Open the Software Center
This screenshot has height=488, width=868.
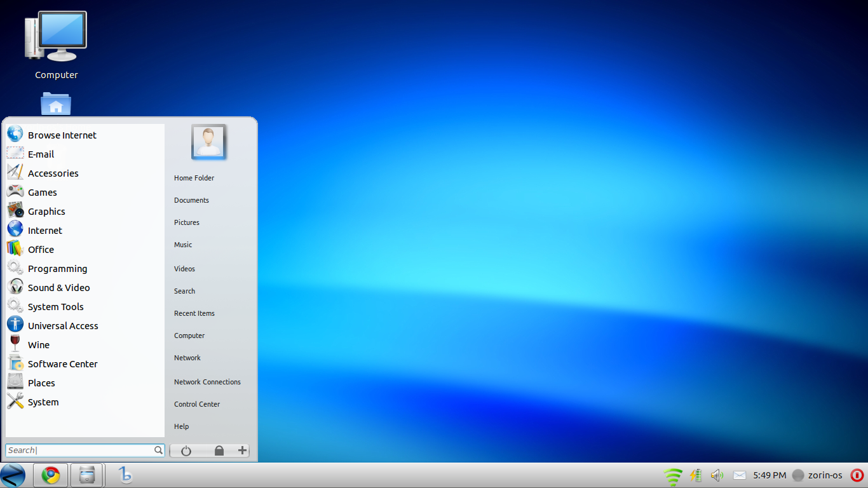[62, 363]
